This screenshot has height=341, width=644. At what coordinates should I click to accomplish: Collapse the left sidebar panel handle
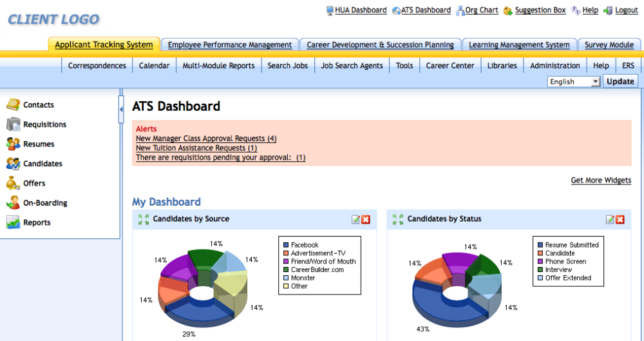coord(121,110)
